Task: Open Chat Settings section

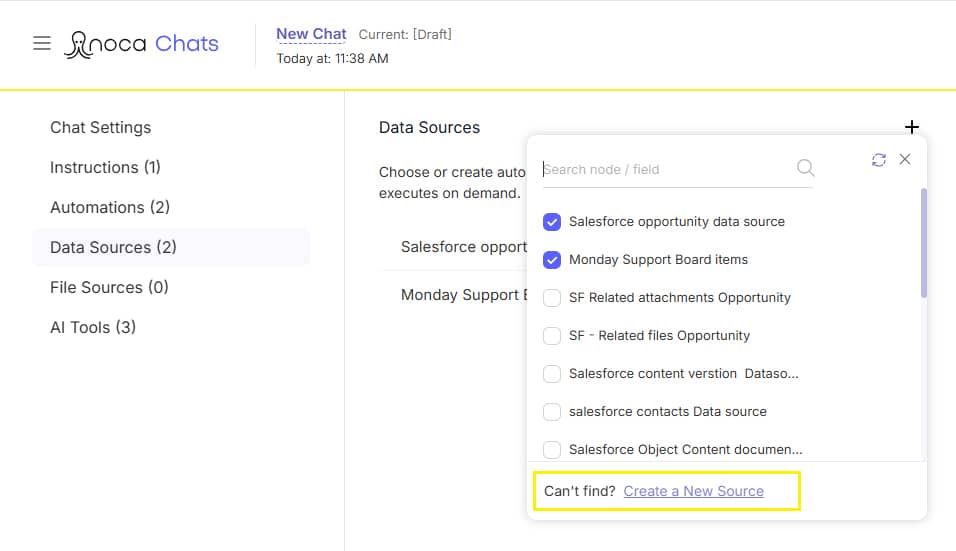Action: point(101,127)
